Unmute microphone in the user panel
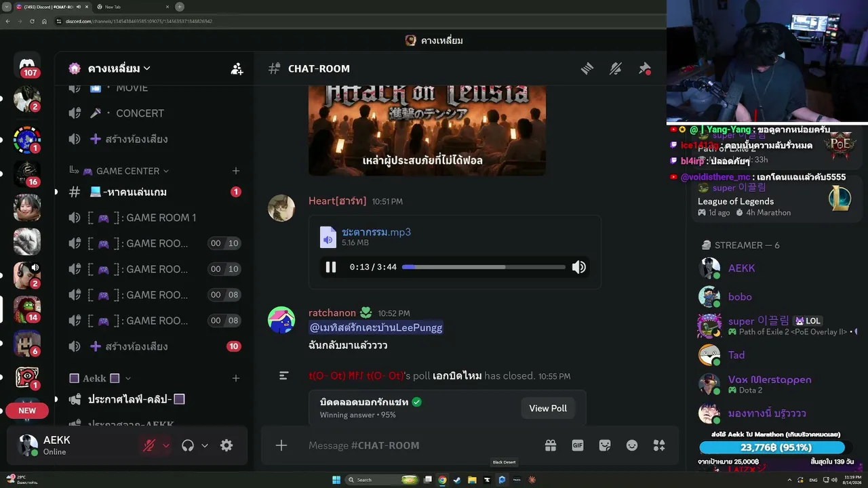Screen dimensions: 868x488 pos(149,445)
